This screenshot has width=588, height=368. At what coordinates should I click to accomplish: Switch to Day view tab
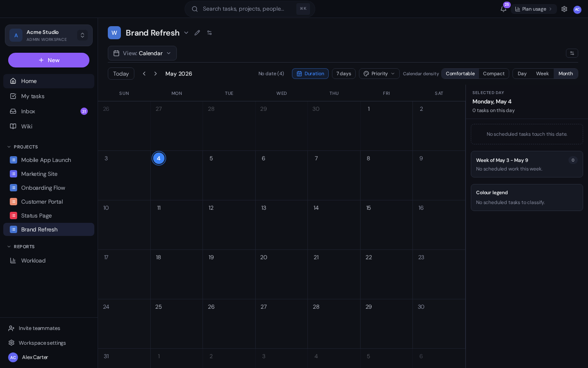coord(522,74)
